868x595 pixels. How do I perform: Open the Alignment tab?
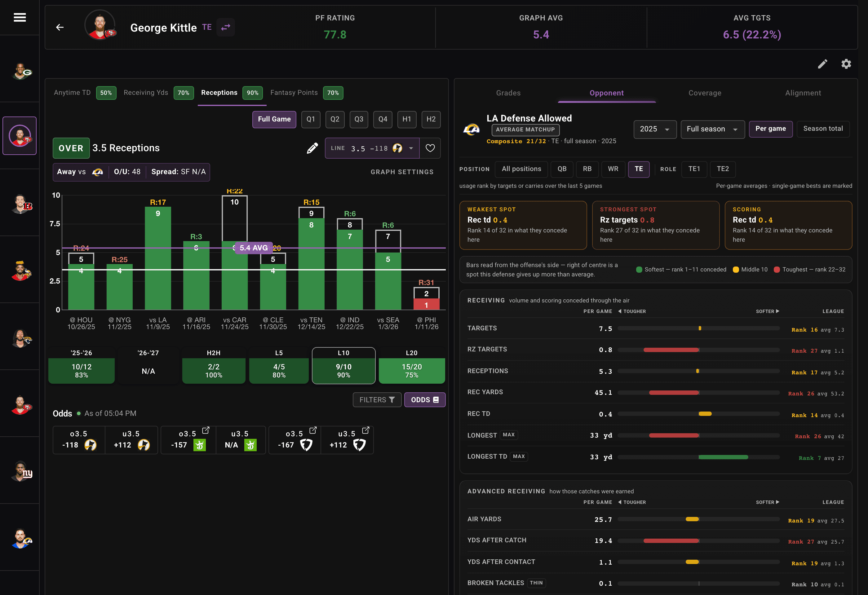(803, 93)
